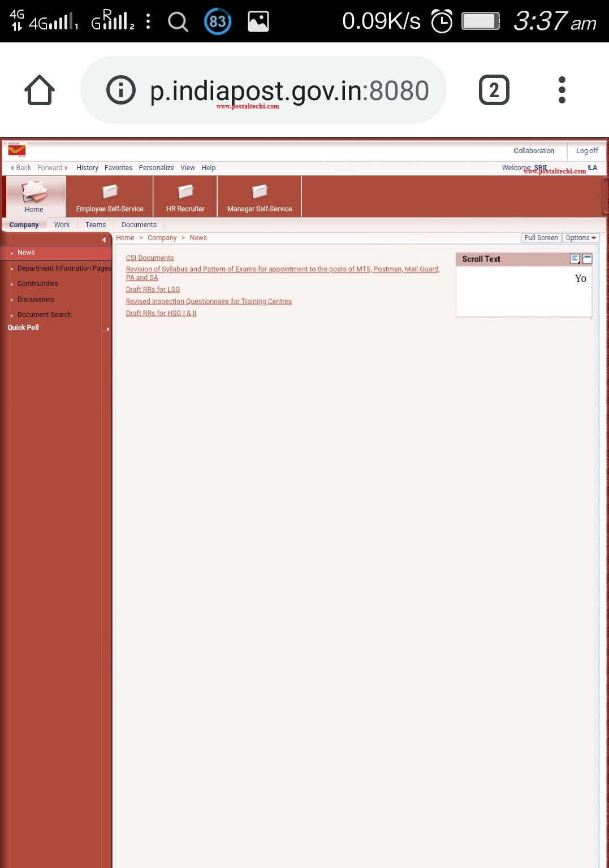Open the Personalize menu

tap(156, 168)
